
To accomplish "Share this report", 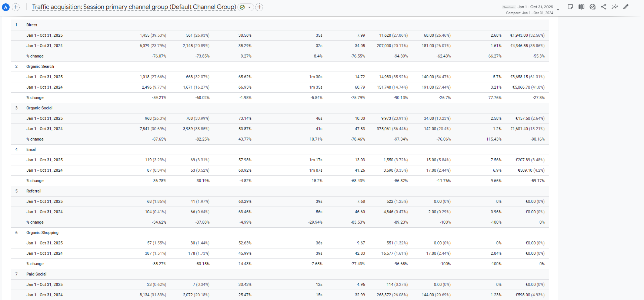I will point(604,7).
